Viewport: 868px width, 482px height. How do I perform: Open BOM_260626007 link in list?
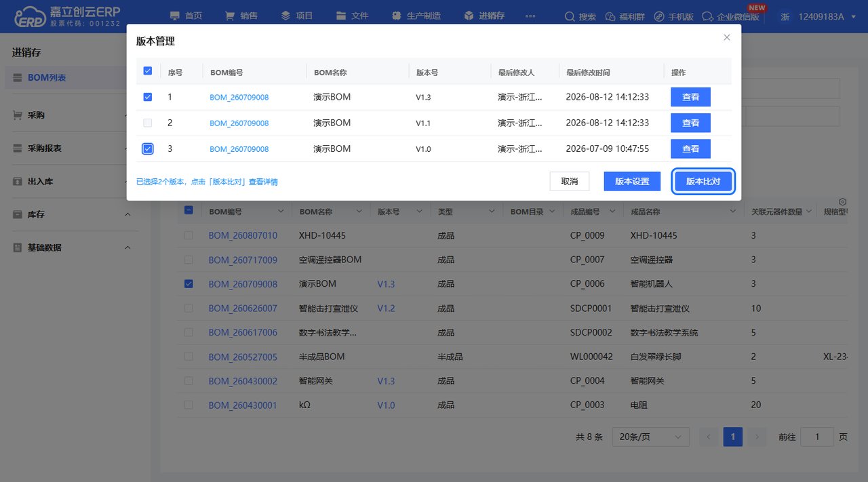point(243,308)
